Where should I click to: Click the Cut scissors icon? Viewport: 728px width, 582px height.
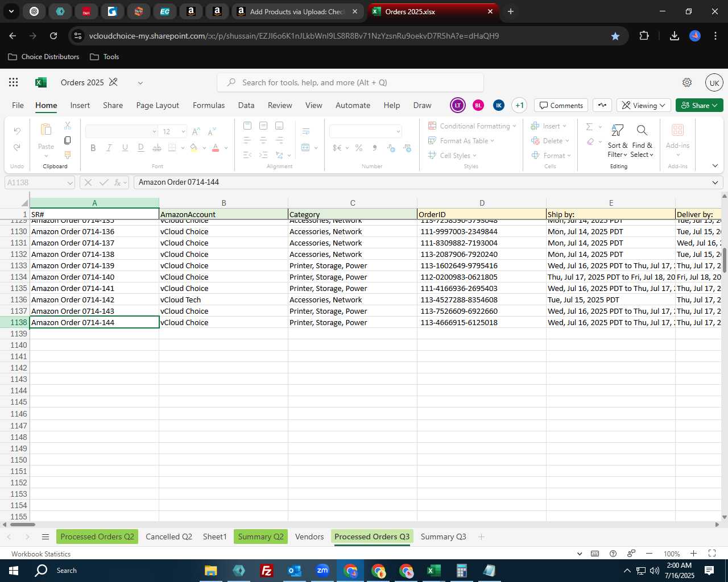tap(68, 125)
